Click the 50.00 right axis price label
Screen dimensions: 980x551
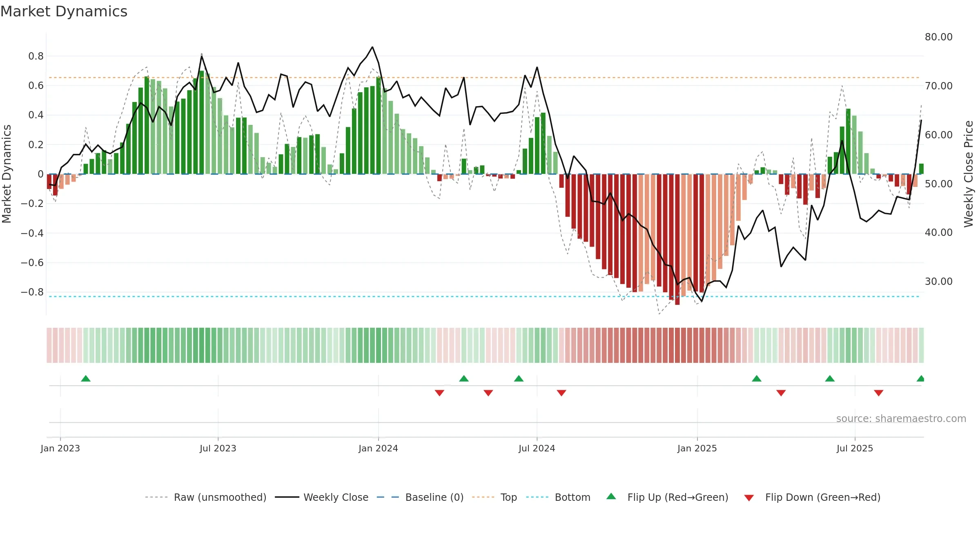(x=939, y=184)
